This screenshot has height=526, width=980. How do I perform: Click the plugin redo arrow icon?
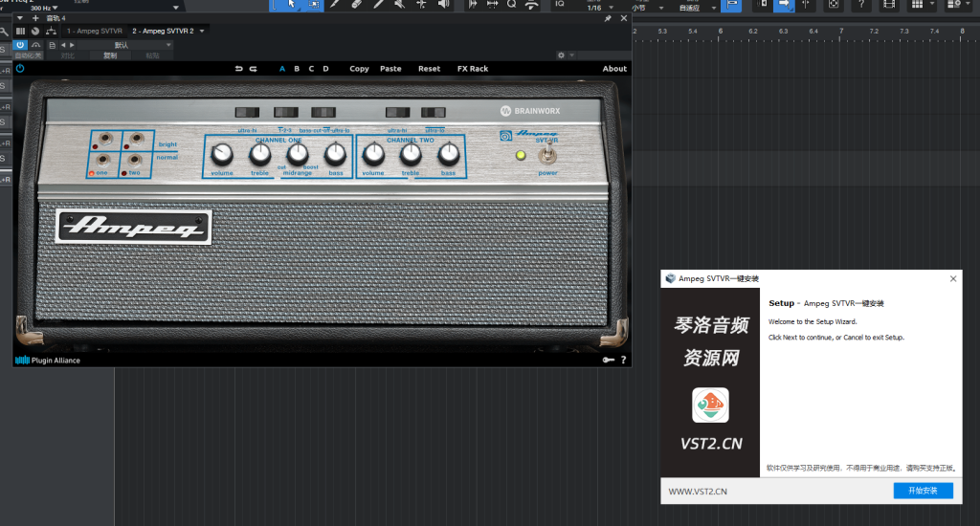point(253,69)
